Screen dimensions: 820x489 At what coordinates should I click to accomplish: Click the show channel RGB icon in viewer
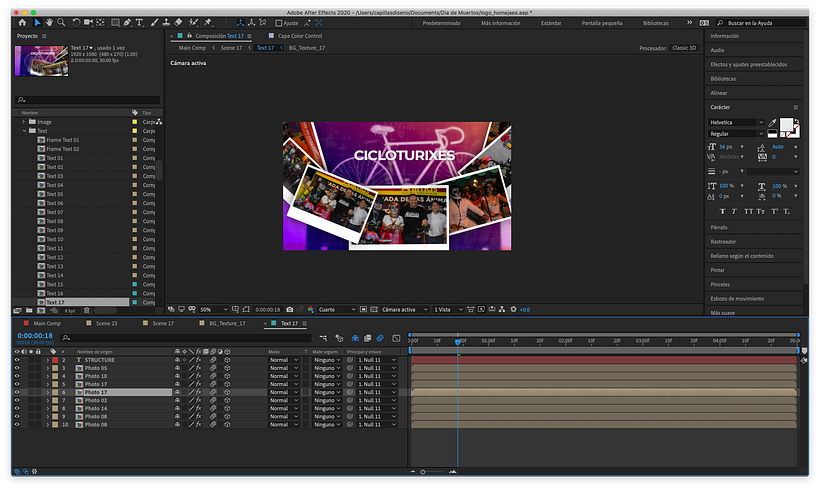click(x=311, y=310)
